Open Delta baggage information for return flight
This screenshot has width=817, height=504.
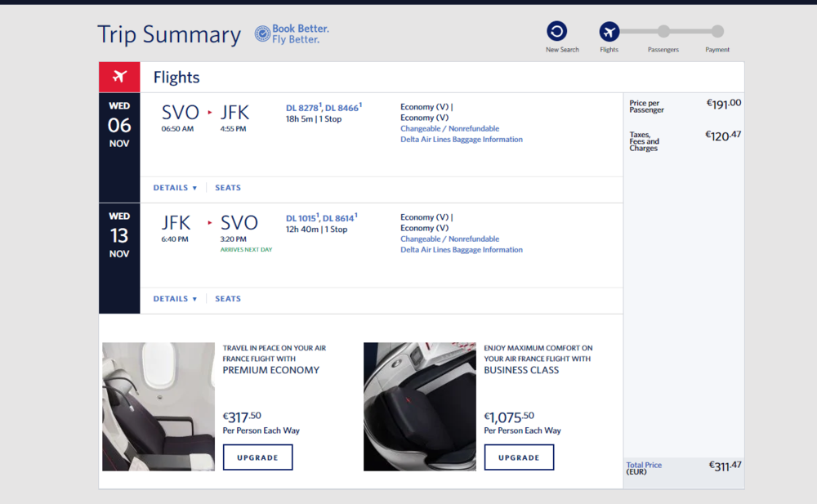461,250
